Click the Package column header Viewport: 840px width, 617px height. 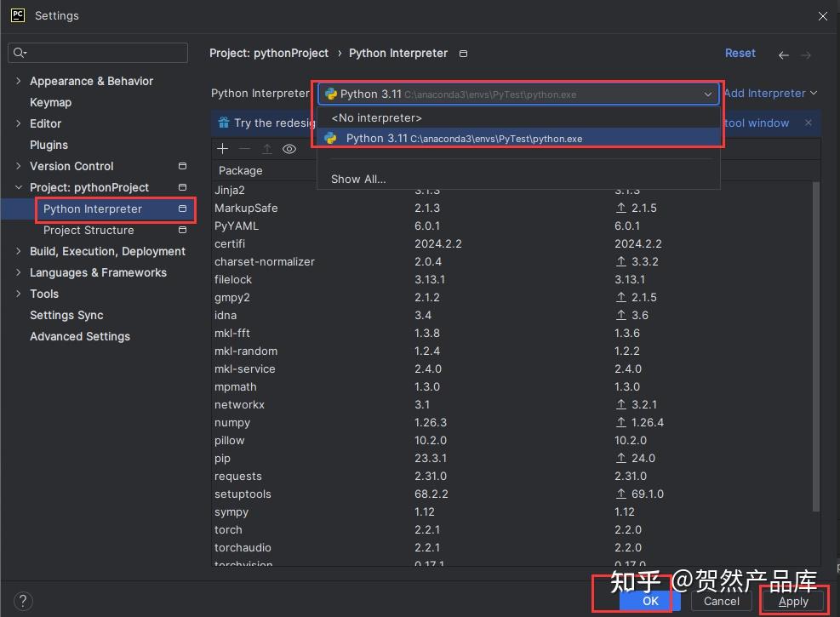click(x=241, y=170)
